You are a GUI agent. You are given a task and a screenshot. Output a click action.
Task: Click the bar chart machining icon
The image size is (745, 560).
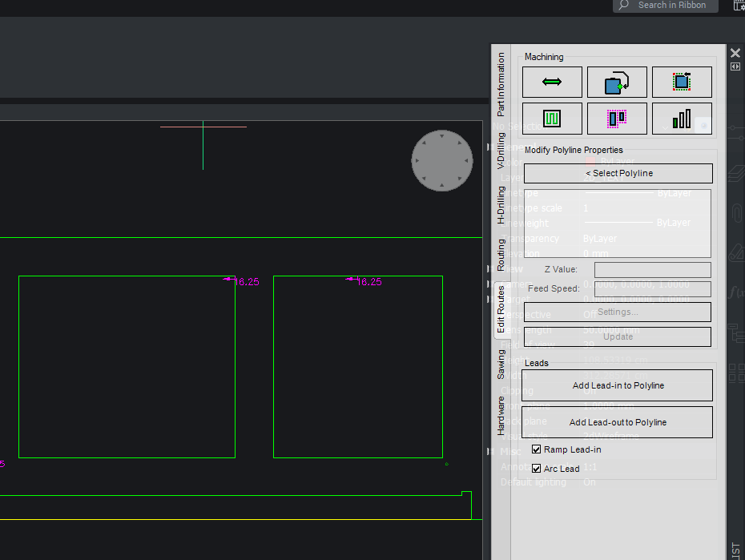(682, 119)
